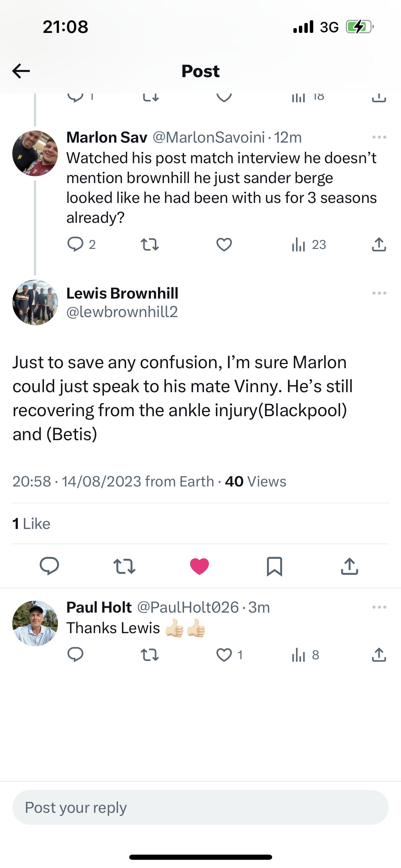Bookmark Lewis Brownhill's post
The image size is (401, 868).
(275, 566)
